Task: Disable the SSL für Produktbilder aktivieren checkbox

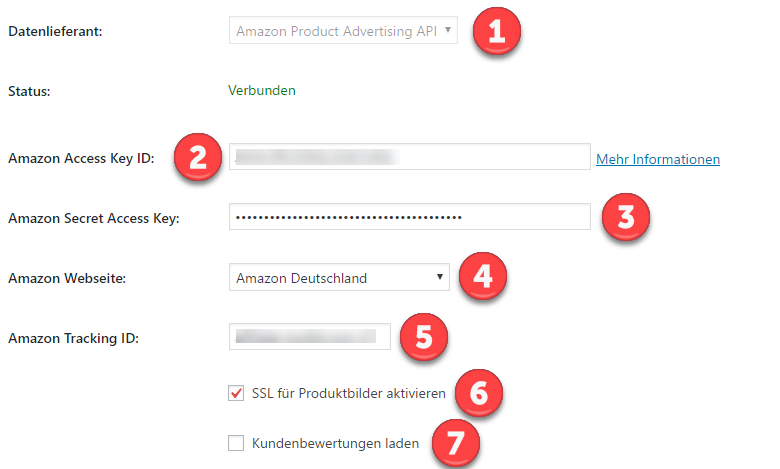Action: 236,394
